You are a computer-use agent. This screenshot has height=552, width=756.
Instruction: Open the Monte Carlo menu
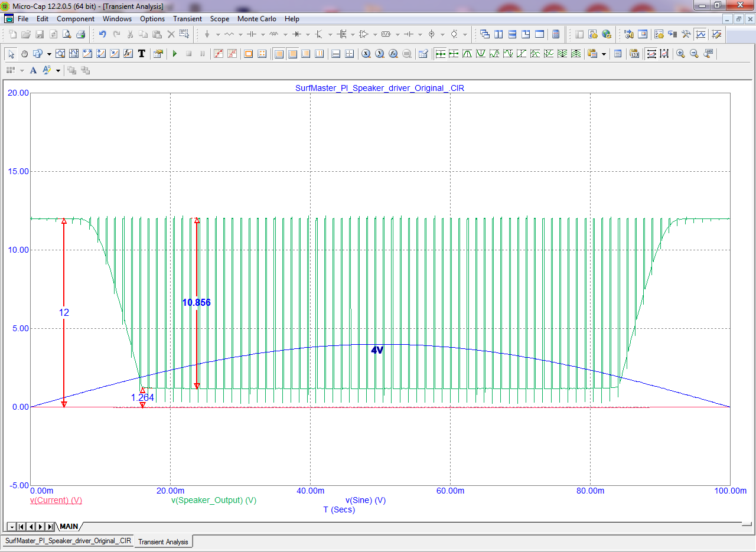coord(257,19)
